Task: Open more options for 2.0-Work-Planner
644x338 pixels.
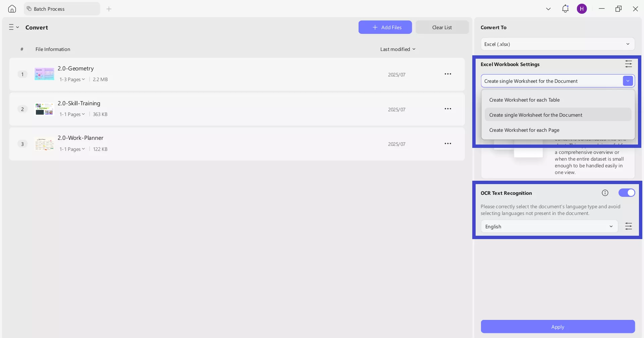Action: tap(447, 144)
